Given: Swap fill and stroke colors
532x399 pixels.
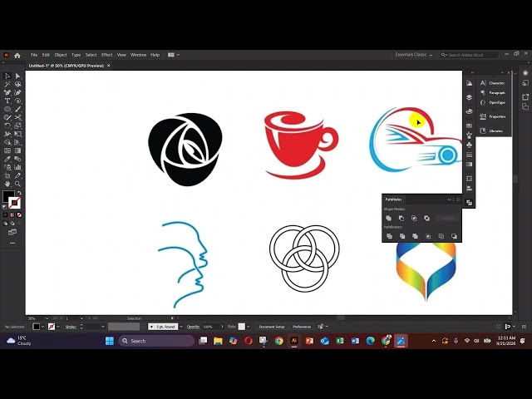Looking at the screenshot, I should (19, 193).
